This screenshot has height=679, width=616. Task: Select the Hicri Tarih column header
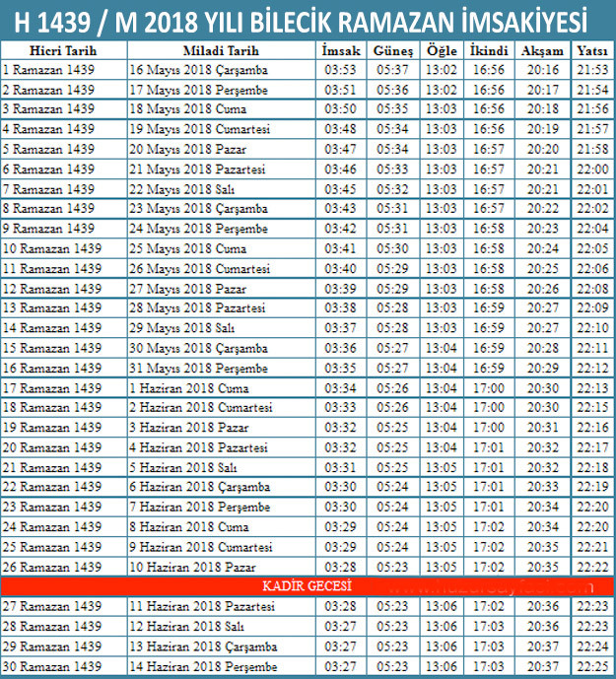coord(63,50)
